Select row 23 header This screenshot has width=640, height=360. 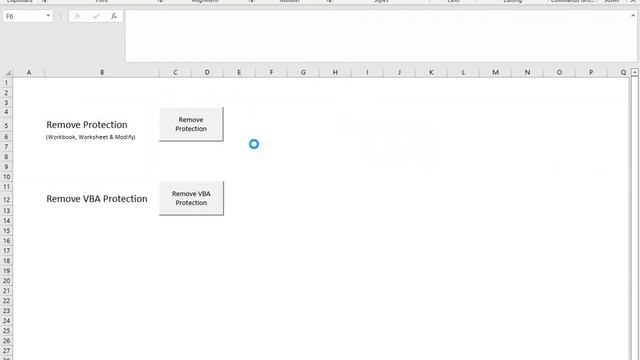coord(6,311)
